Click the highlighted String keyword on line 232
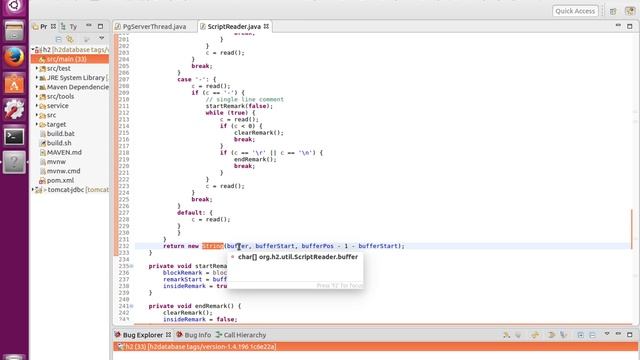The image size is (640, 360). point(213,246)
